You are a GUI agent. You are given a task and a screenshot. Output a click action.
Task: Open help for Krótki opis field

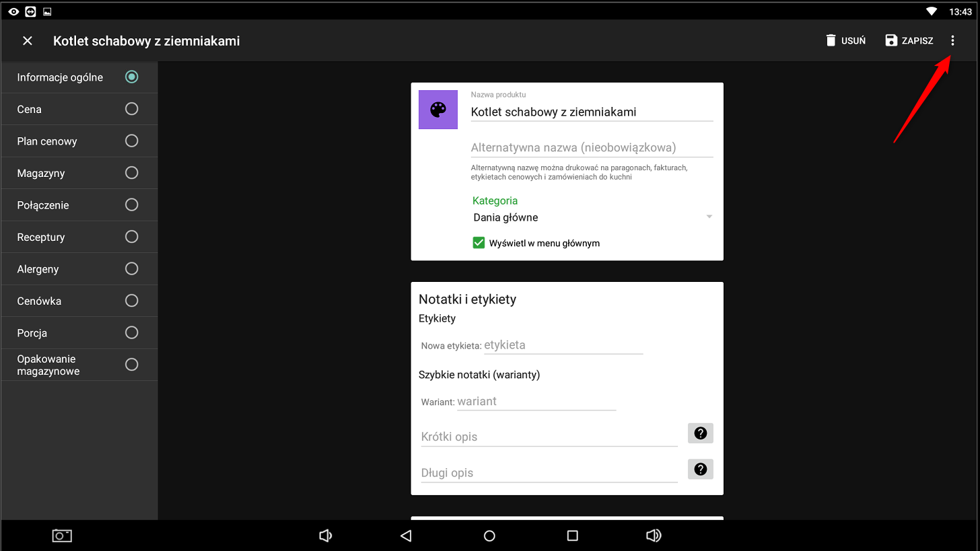[700, 433]
